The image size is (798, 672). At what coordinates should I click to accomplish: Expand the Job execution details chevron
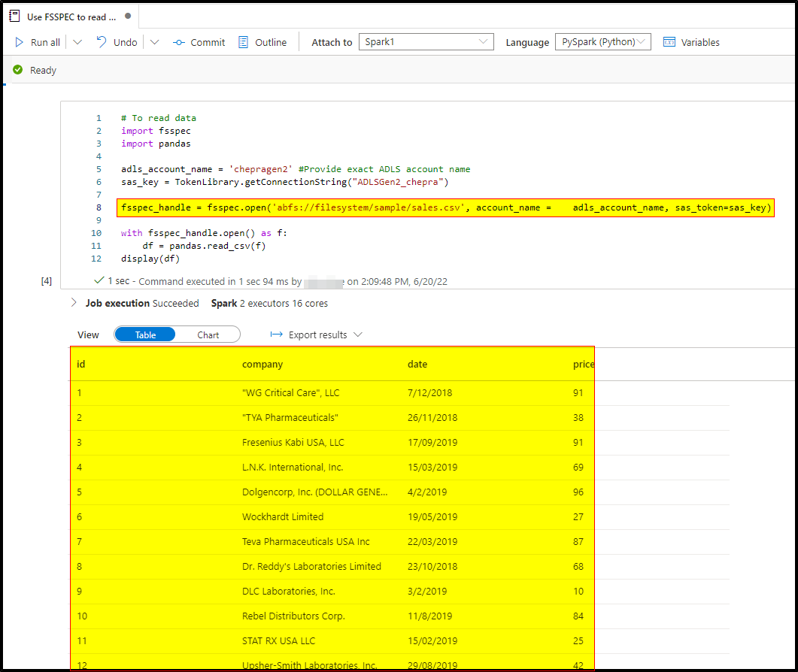(x=74, y=303)
